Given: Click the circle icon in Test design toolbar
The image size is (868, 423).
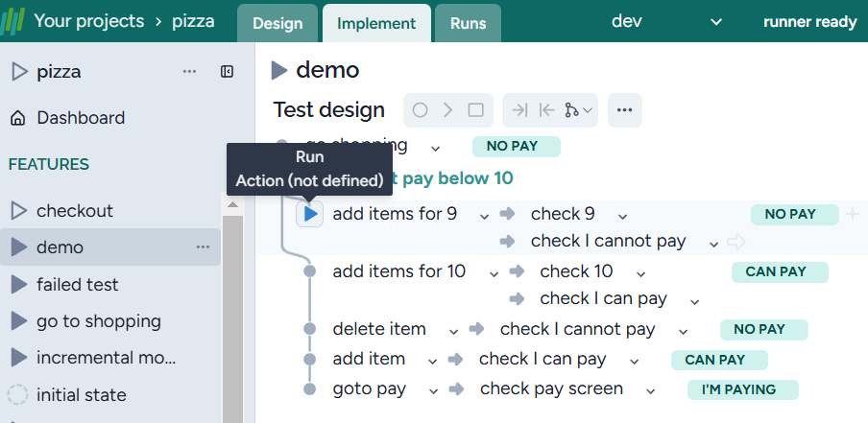Looking at the screenshot, I should click(x=420, y=110).
